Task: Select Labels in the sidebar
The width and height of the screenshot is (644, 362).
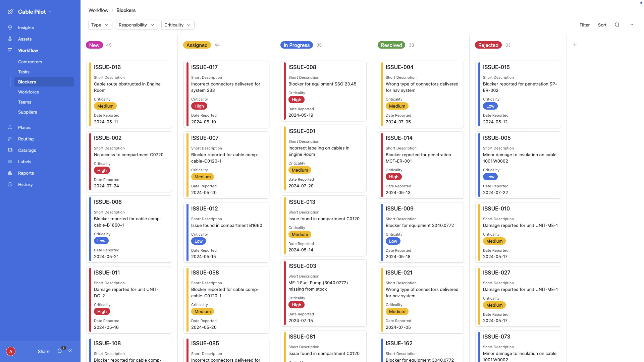Action: click(24, 162)
